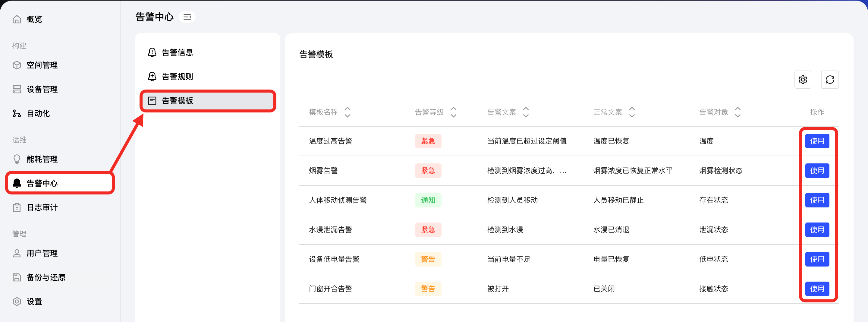Collapse the 告警中心 submenu with the toggle icon

click(x=187, y=17)
